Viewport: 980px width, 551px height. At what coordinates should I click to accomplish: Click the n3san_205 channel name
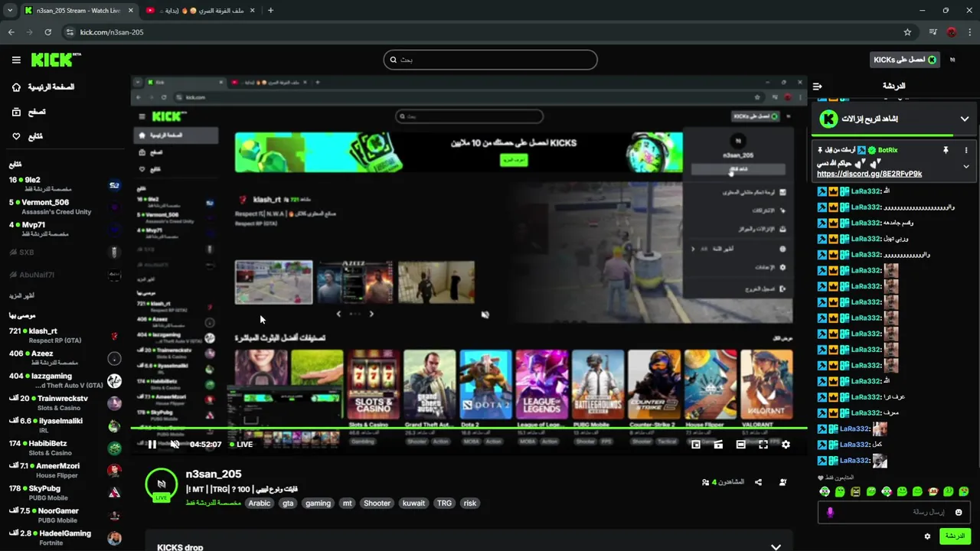[x=214, y=474]
